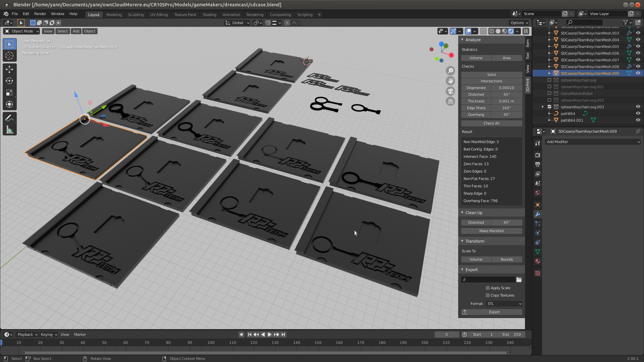
Task: Toggle the camera view icon
Action: point(450,91)
